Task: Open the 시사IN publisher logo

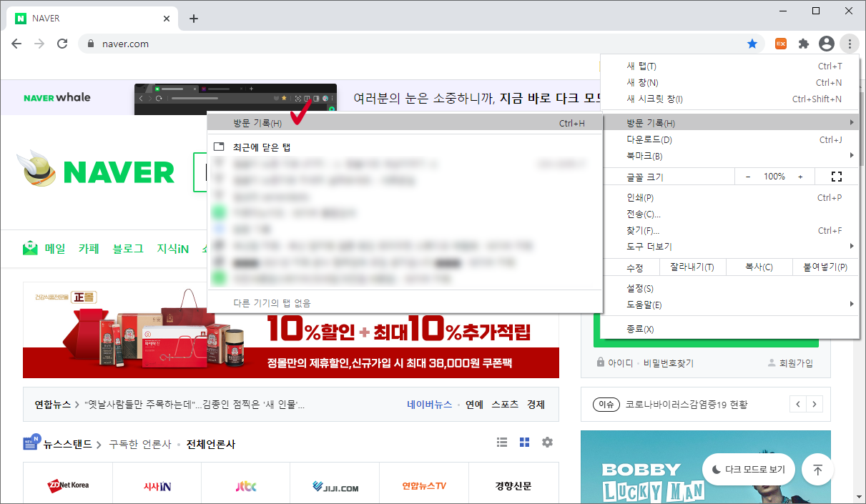Action: tap(157, 487)
